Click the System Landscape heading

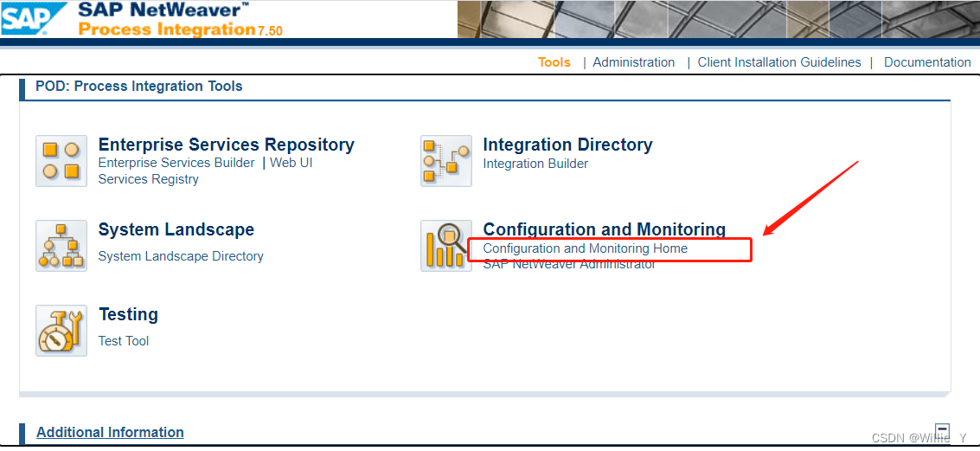(176, 229)
